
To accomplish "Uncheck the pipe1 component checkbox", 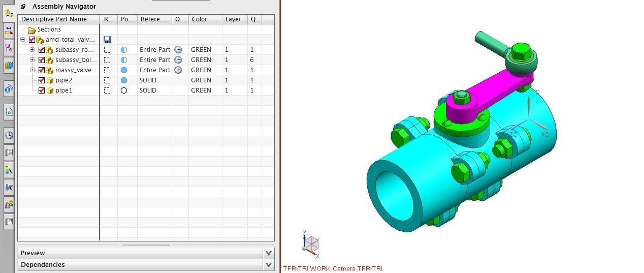I will tap(42, 90).
